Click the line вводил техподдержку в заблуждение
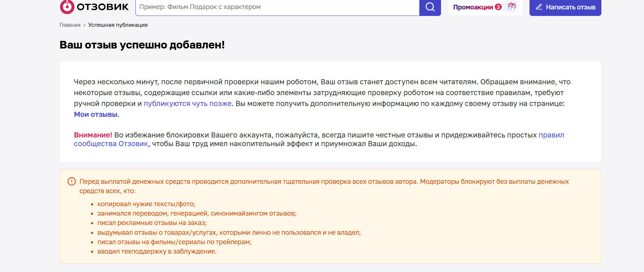Viewport: 644px width, 272px height. point(157,251)
